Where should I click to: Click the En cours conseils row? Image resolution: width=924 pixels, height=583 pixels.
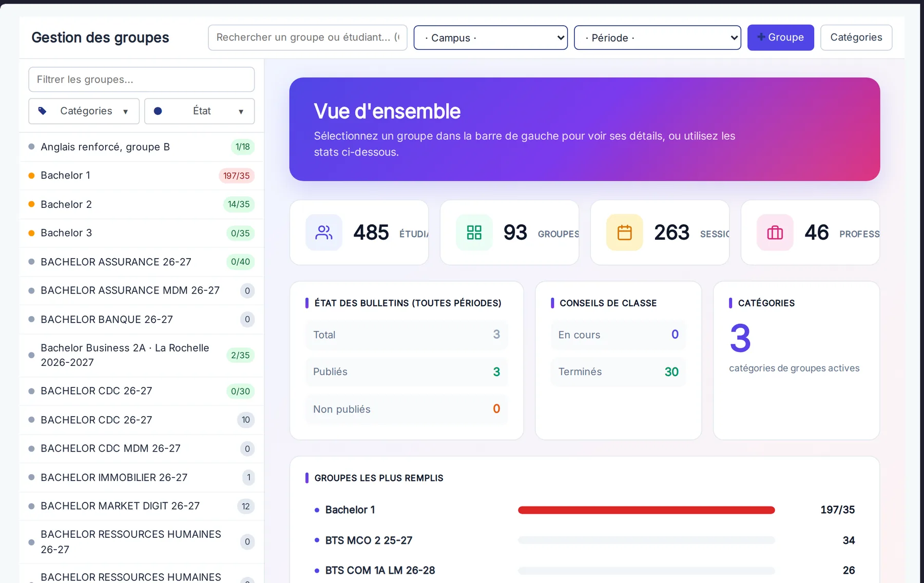coord(619,335)
